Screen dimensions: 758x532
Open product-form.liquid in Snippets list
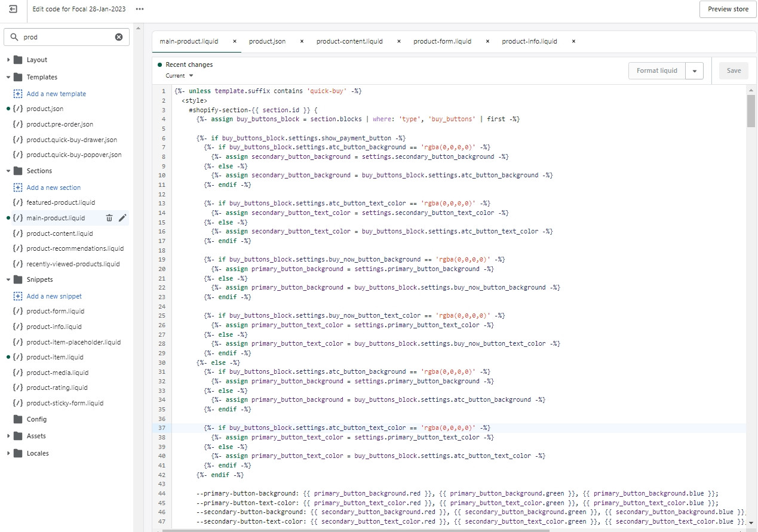click(56, 311)
